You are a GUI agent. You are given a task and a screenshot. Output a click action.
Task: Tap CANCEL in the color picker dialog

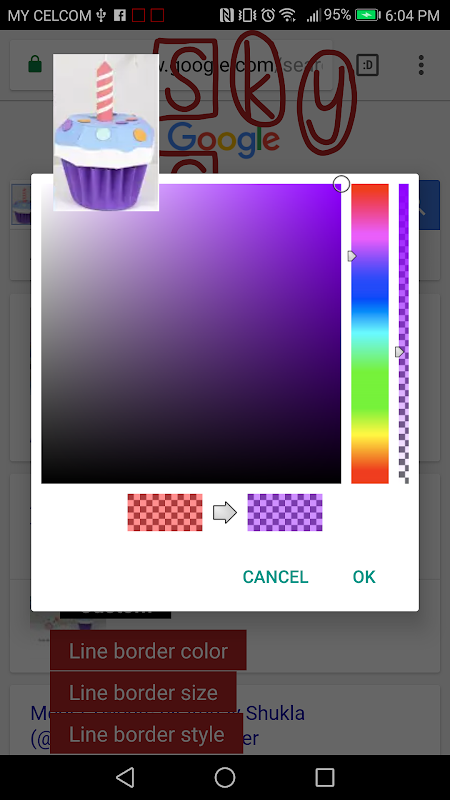pyautogui.click(x=276, y=577)
